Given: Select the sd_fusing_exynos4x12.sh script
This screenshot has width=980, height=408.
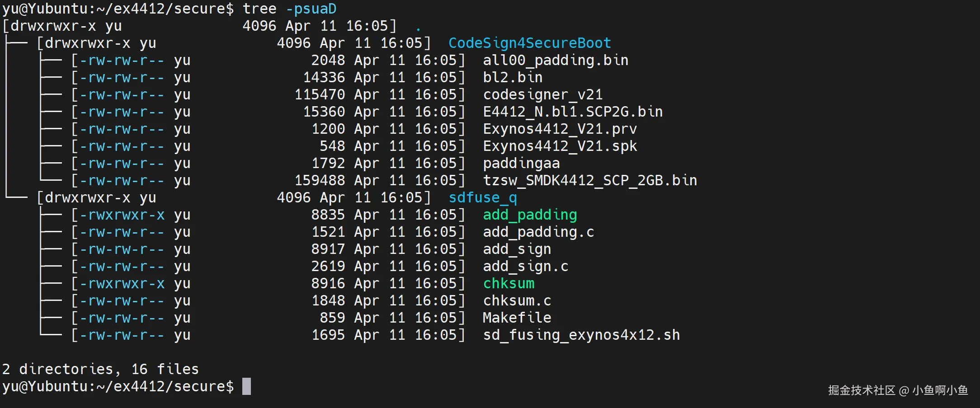Looking at the screenshot, I should [581, 335].
